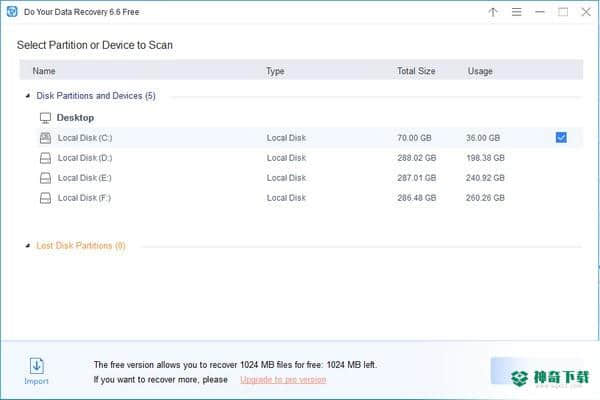Click the 198.38 GB usage value
Screen dimensions: 600x400
tap(485, 158)
